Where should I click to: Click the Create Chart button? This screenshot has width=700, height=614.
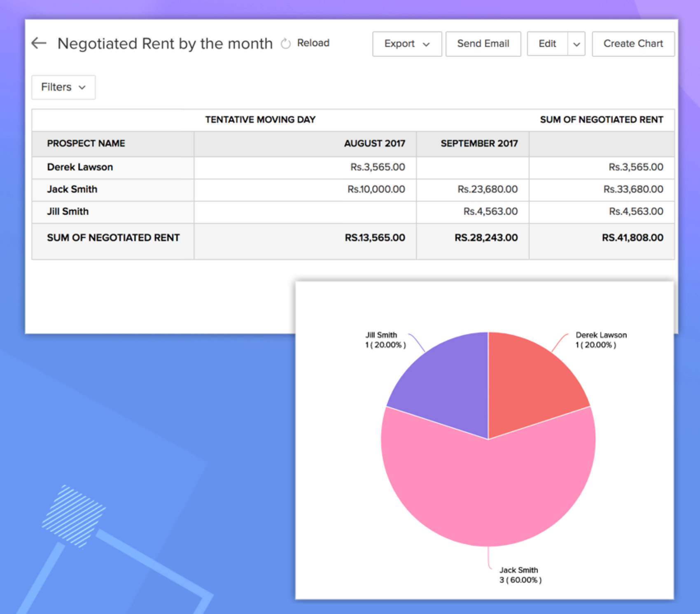[x=633, y=44]
